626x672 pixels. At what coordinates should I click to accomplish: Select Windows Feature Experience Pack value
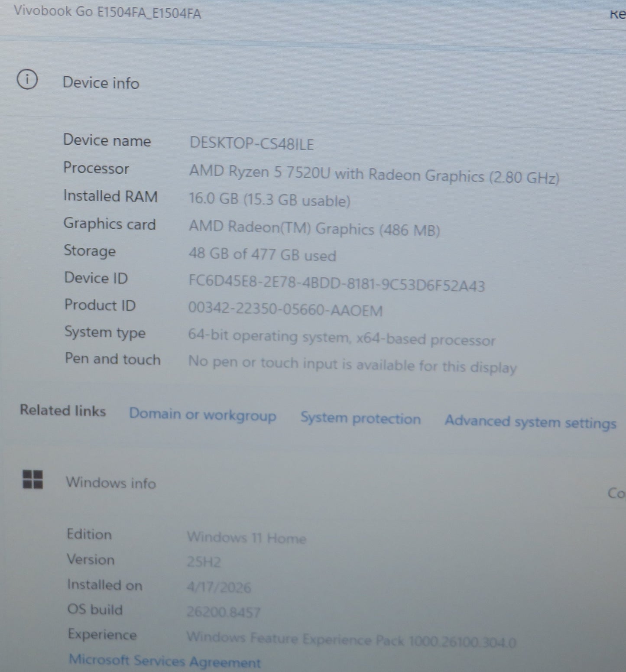coord(351,640)
